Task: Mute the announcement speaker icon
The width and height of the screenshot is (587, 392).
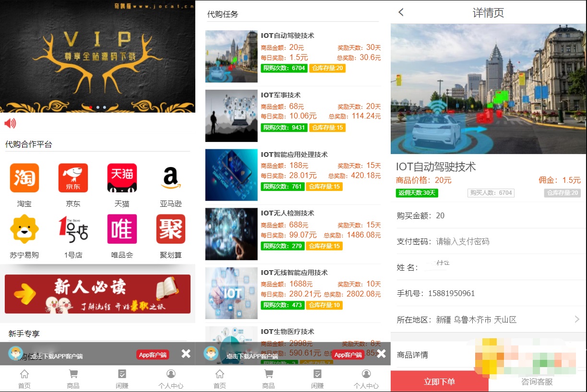Action: coord(11,124)
